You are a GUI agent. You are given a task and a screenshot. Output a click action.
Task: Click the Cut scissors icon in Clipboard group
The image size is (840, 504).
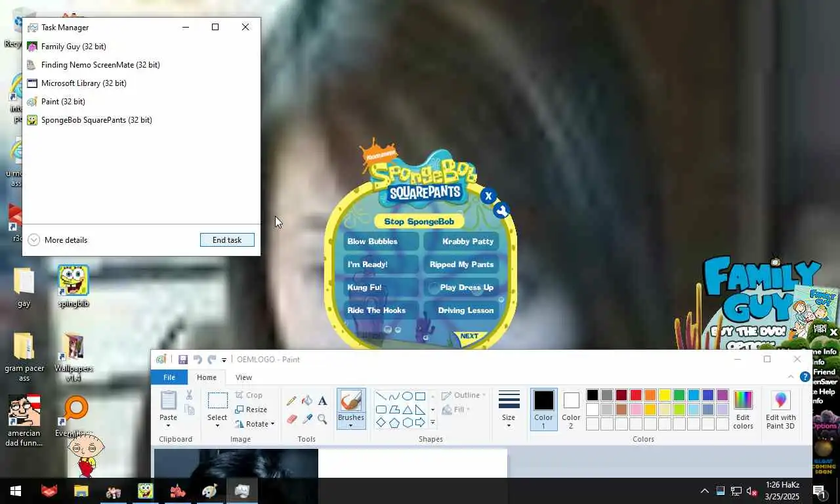click(189, 395)
